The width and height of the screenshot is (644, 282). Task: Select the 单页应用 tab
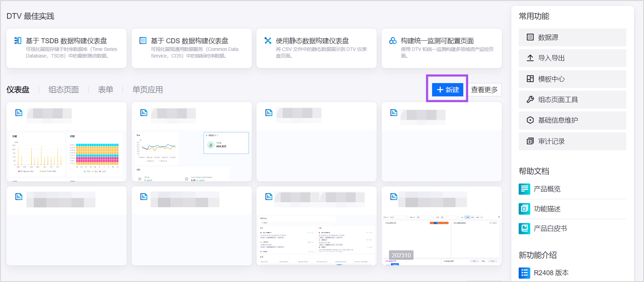point(148,90)
